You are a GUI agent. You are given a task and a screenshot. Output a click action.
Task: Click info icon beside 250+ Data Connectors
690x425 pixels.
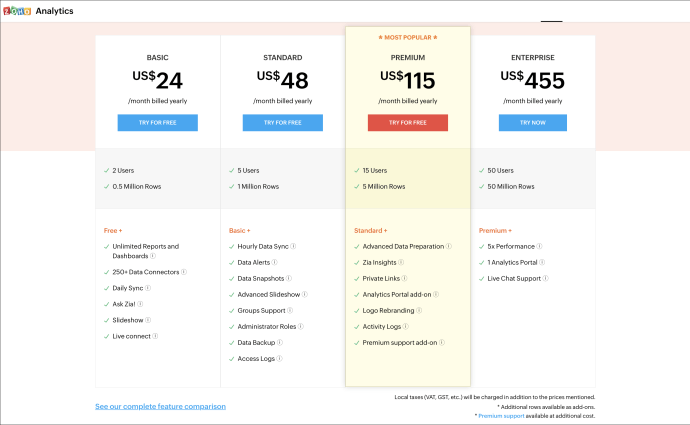tap(184, 272)
